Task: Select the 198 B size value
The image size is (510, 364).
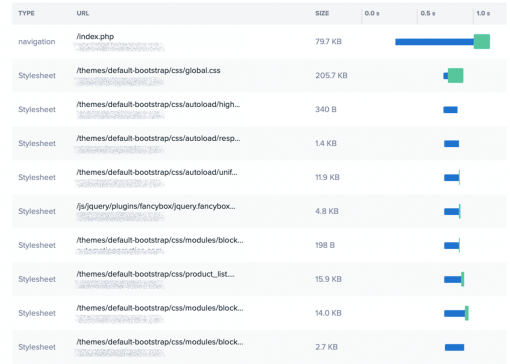Action: [x=325, y=245]
